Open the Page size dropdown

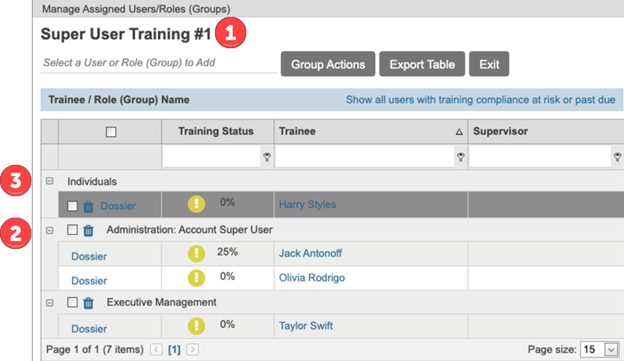coord(611,350)
